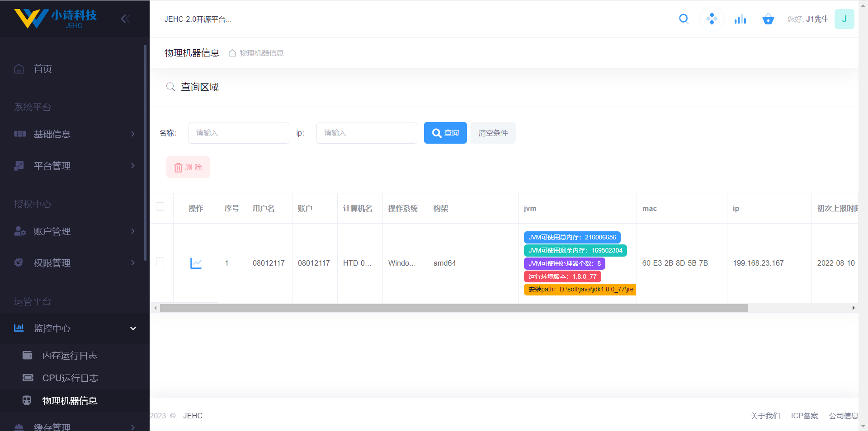Click the 清空条件 button

click(493, 133)
